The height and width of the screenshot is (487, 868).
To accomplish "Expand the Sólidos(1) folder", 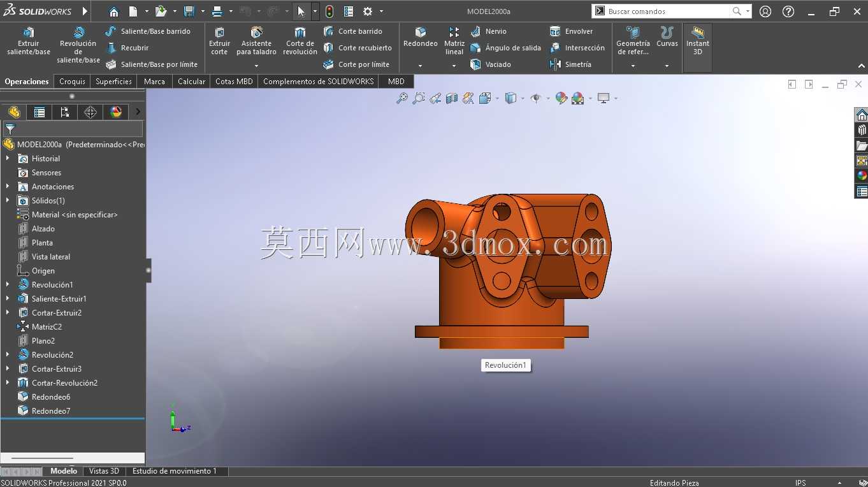I will [8, 201].
